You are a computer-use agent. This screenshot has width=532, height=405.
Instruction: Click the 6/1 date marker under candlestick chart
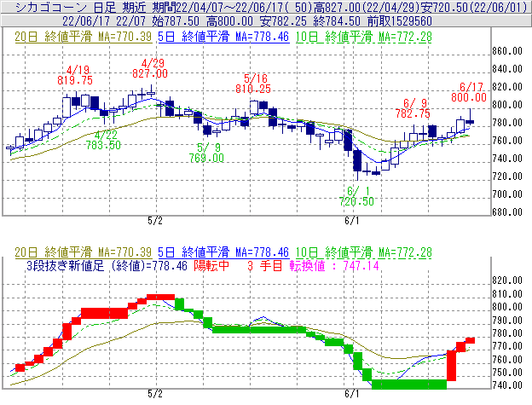tap(352, 221)
